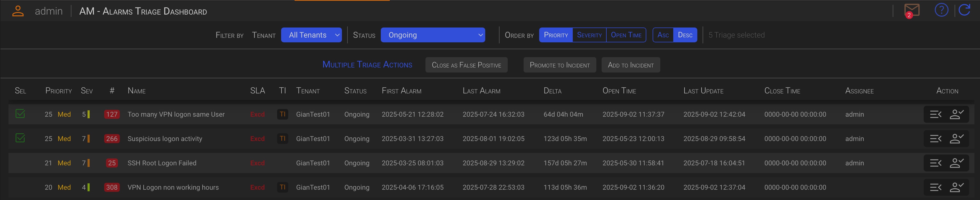
Task: Open details list icon for Too many VPN logon
Action: pos(936,114)
